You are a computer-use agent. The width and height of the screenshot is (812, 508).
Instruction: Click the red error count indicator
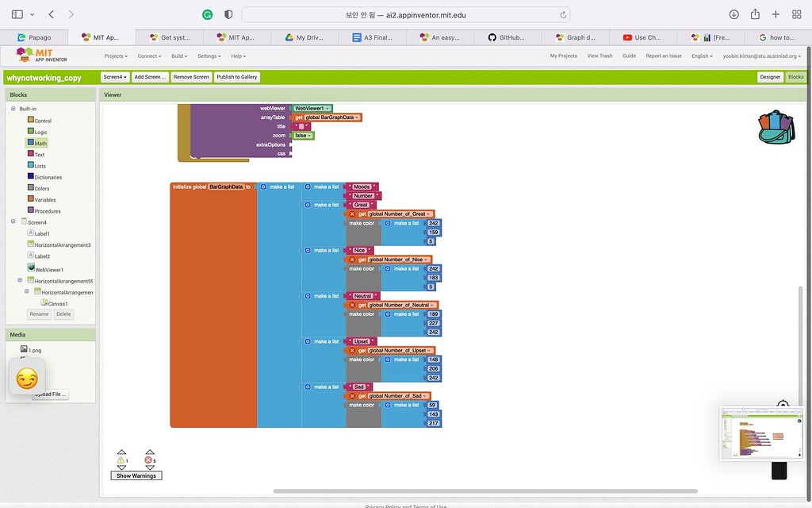click(x=148, y=459)
